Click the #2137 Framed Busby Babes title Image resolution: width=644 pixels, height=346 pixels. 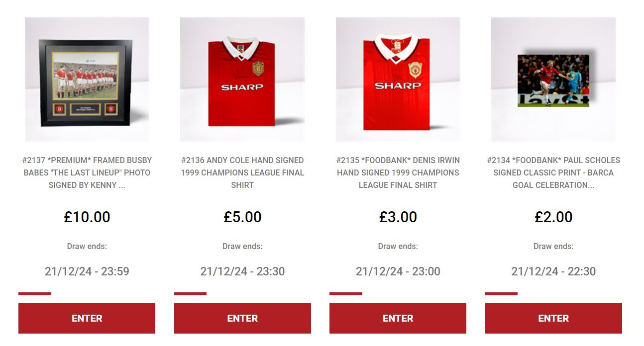(87, 173)
